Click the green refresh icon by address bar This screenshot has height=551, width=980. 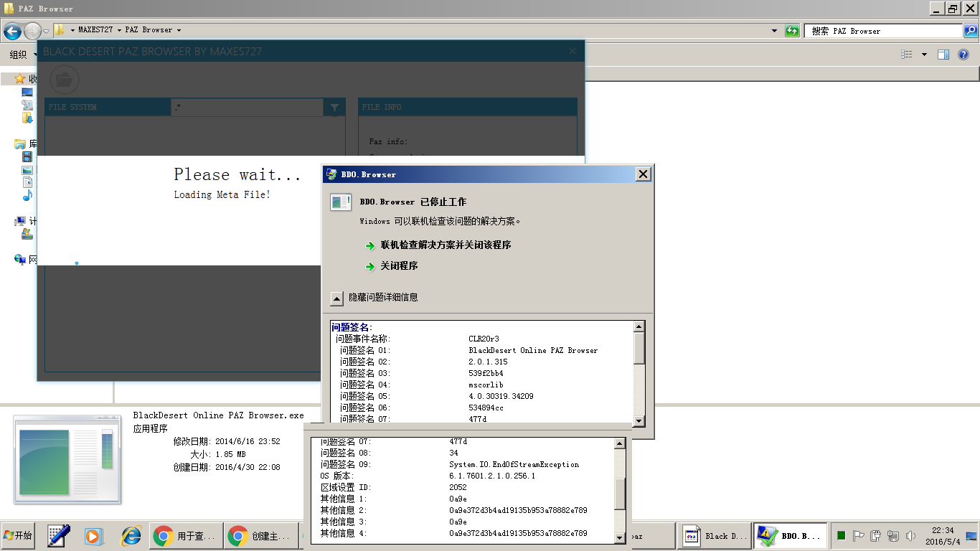(x=792, y=31)
